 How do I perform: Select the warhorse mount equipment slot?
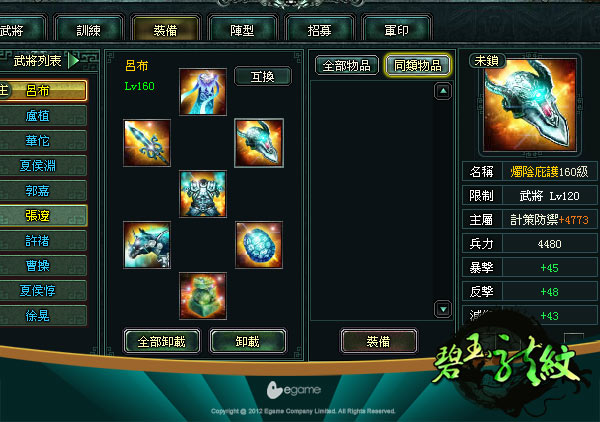click(x=147, y=245)
